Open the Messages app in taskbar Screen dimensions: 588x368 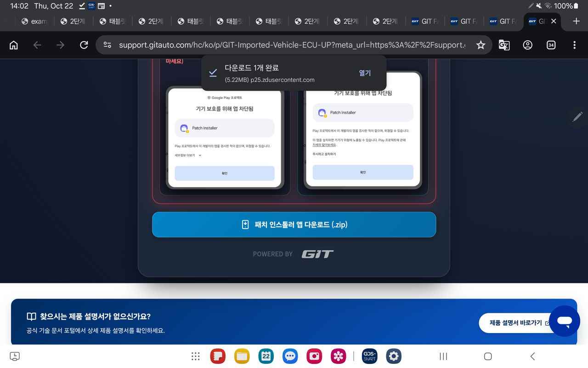290,356
